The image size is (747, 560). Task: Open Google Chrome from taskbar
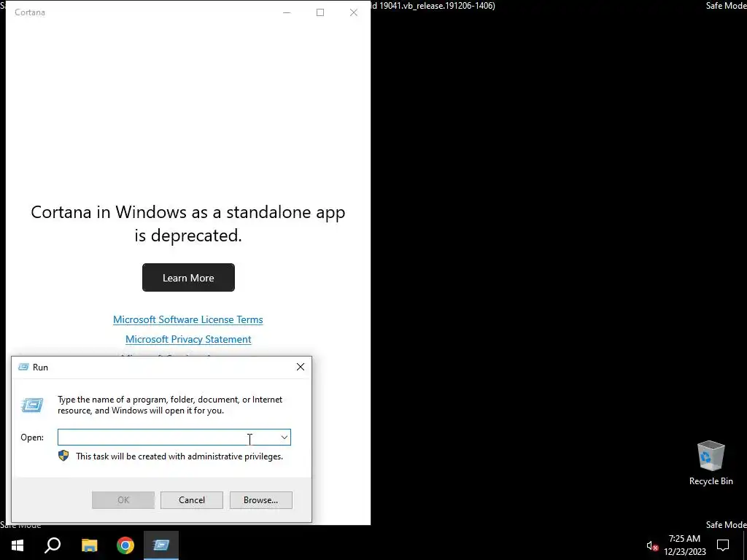tap(125, 545)
